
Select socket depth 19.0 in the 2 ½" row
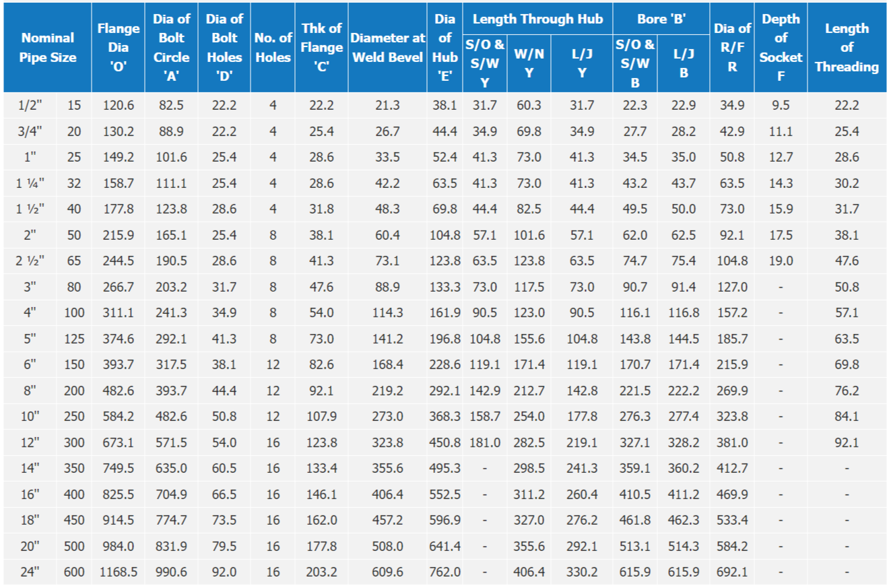coord(781,261)
